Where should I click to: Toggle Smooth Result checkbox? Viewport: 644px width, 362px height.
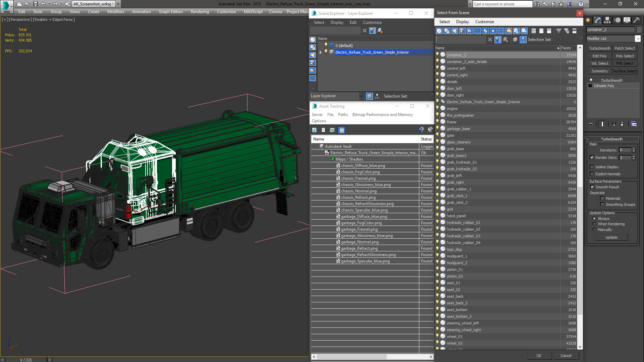tap(592, 187)
